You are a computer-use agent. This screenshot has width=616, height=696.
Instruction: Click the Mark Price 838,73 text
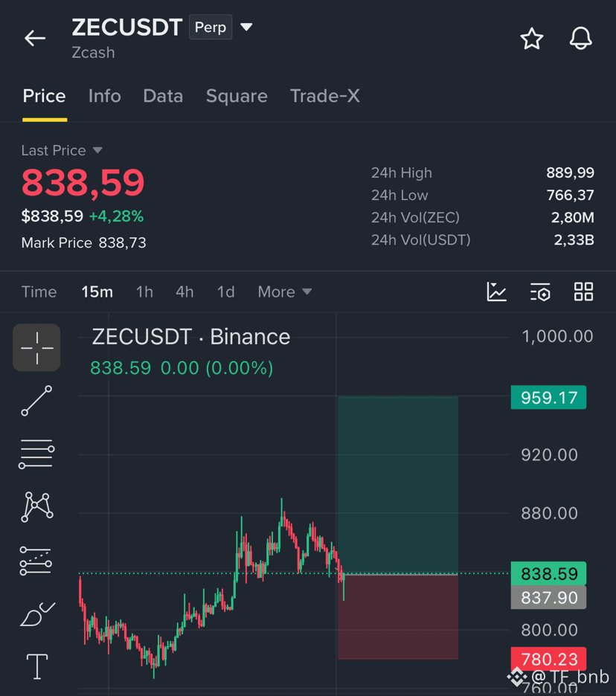pos(83,243)
